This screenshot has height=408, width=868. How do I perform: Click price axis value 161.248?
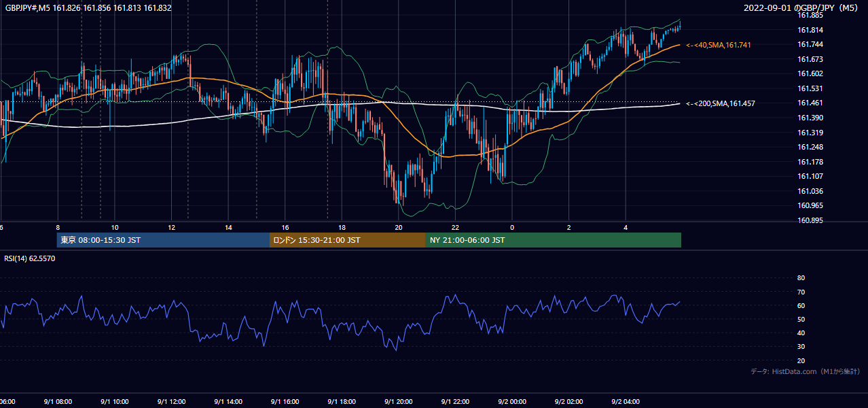pos(810,147)
